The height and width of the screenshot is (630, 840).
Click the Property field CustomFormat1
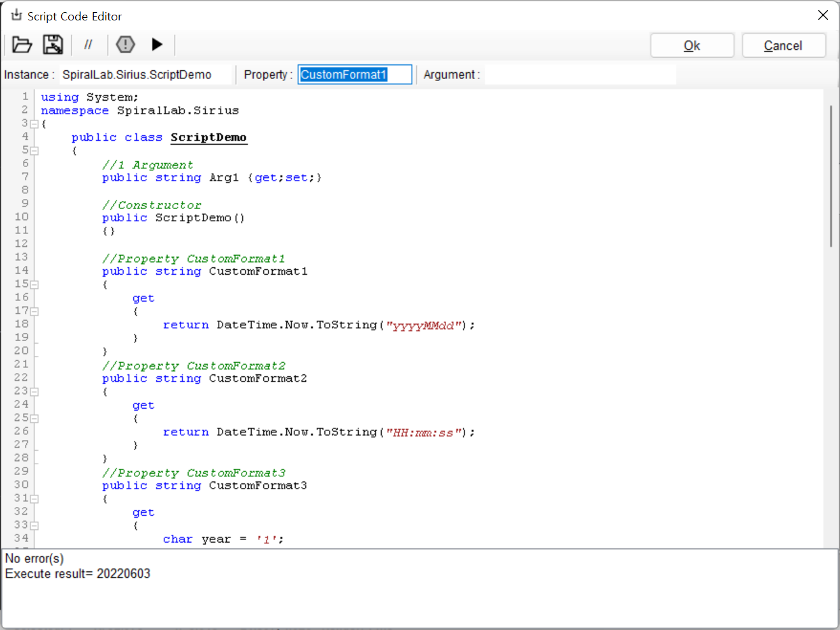coord(355,75)
